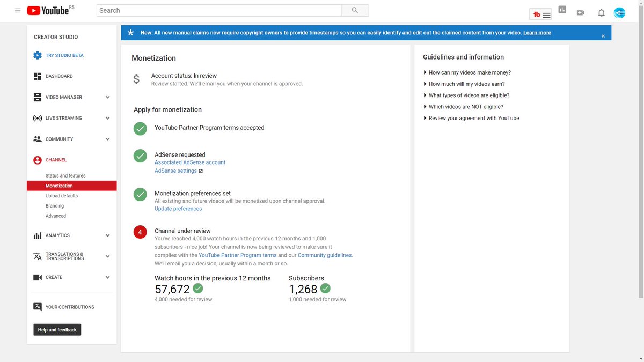Click the Live Streaming broadcast icon
This screenshot has width=644, height=362.
click(38, 118)
